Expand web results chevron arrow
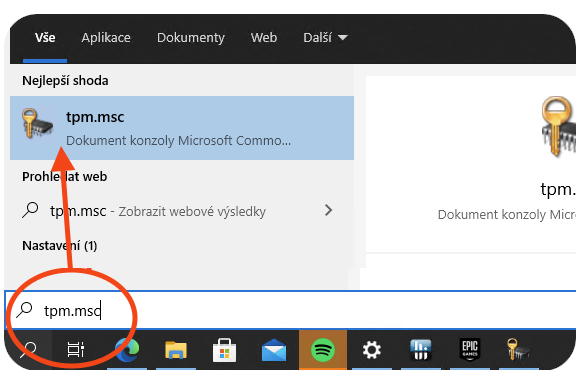Viewport: 580px width, 389px height. click(328, 210)
